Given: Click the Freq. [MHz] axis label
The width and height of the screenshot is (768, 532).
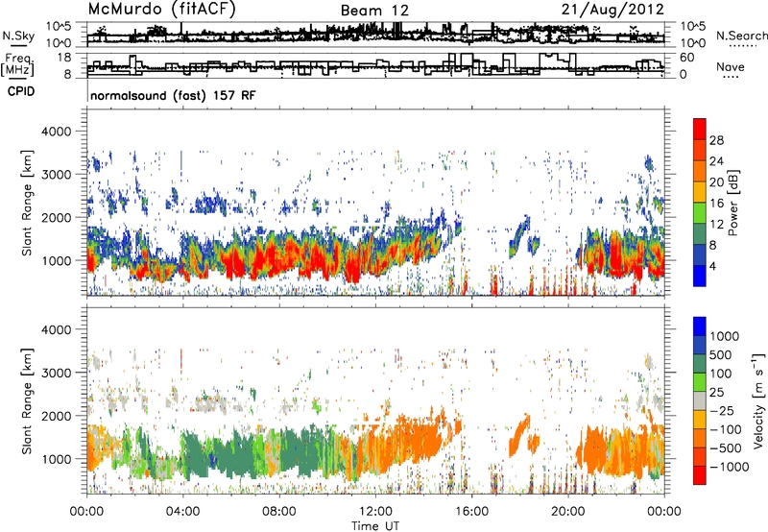Looking at the screenshot, I should coord(17,64).
